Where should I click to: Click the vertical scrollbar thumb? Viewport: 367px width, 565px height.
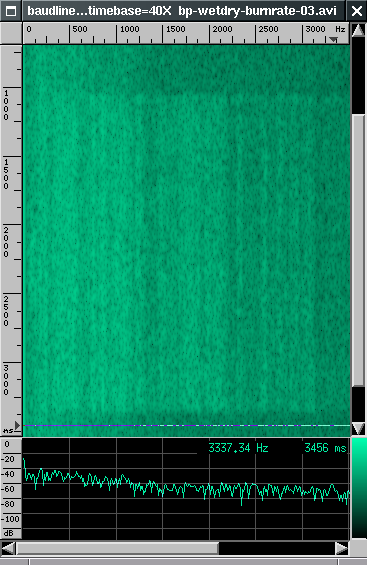(x=358, y=250)
